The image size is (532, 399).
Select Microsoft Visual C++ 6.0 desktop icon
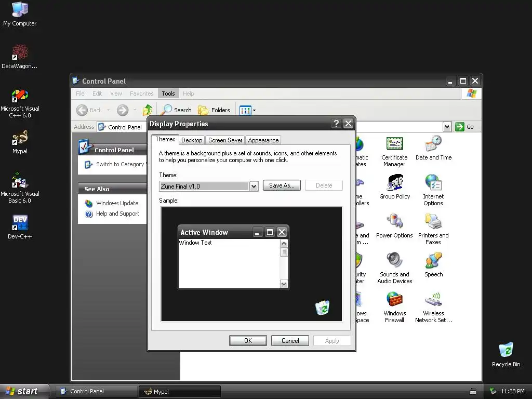pos(20,103)
